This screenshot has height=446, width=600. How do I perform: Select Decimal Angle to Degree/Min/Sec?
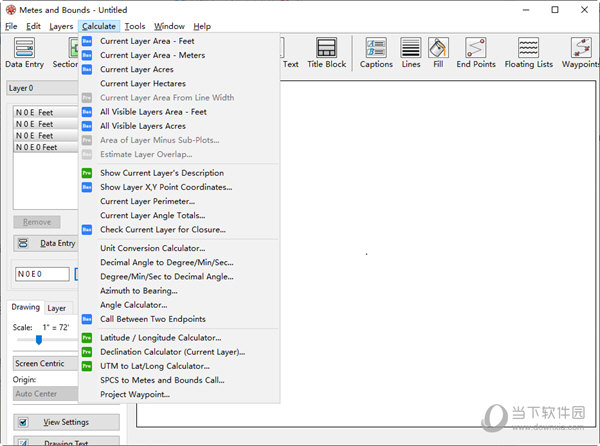click(x=179, y=262)
